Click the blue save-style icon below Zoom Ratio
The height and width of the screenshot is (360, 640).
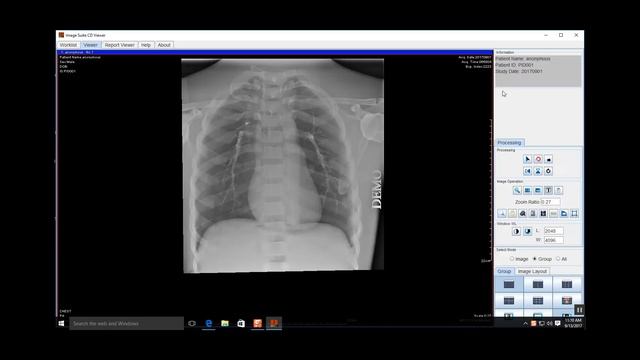[564, 213]
